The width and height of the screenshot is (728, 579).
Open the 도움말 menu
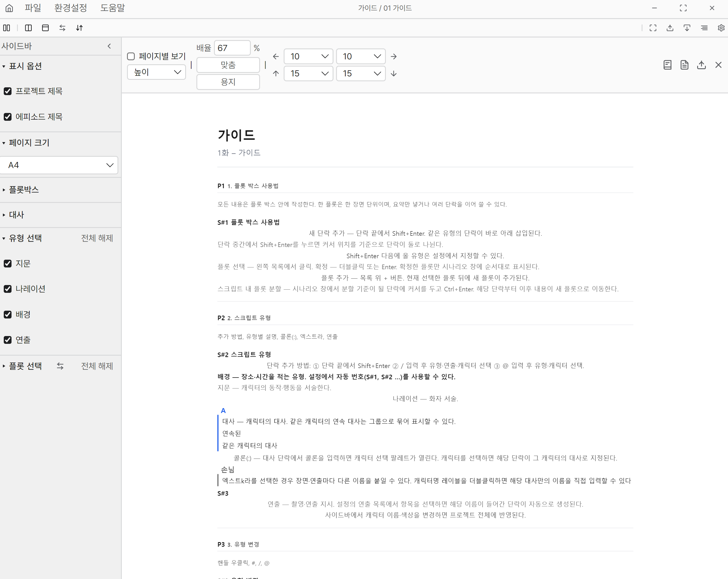click(x=112, y=8)
